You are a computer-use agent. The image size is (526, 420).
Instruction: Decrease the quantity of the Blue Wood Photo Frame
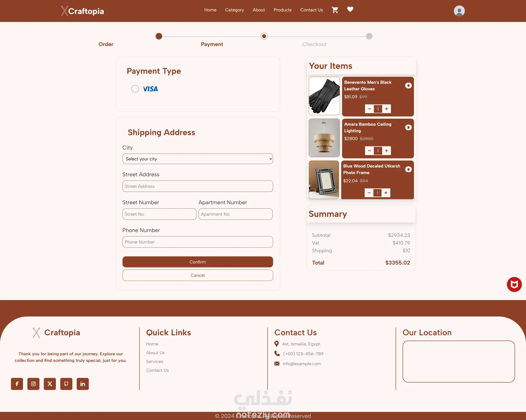pos(369,193)
